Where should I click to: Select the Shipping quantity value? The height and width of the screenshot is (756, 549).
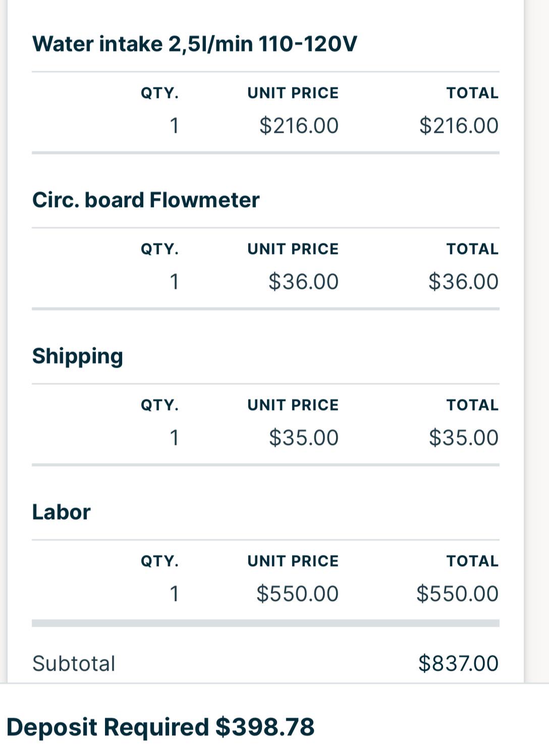174,438
